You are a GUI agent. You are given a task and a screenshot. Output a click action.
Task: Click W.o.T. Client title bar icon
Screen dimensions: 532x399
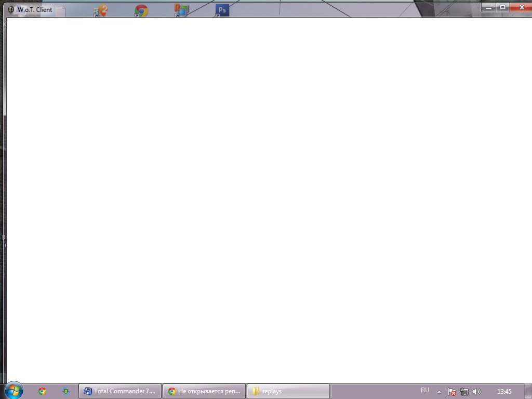pyautogui.click(x=11, y=9)
